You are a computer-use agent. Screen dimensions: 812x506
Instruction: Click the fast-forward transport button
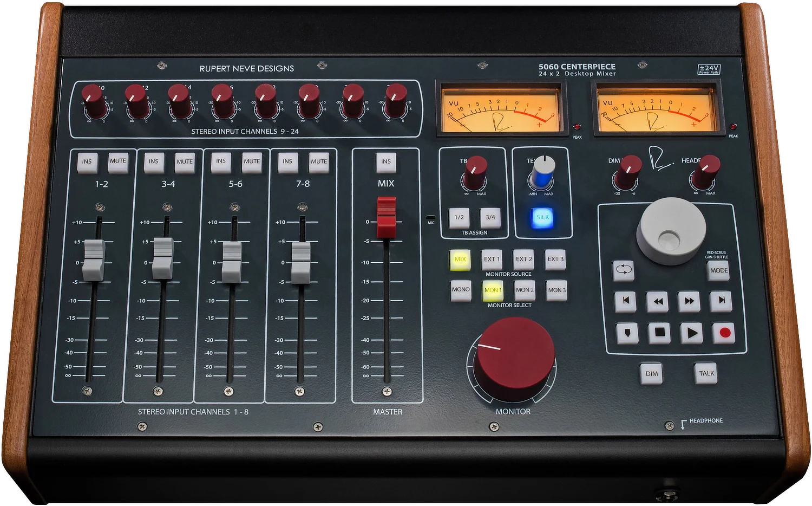pos(689,301)
